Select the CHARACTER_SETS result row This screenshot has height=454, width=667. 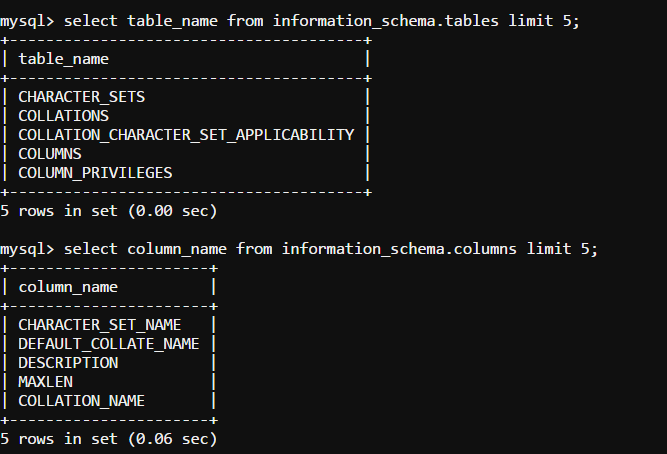[82, 97]
